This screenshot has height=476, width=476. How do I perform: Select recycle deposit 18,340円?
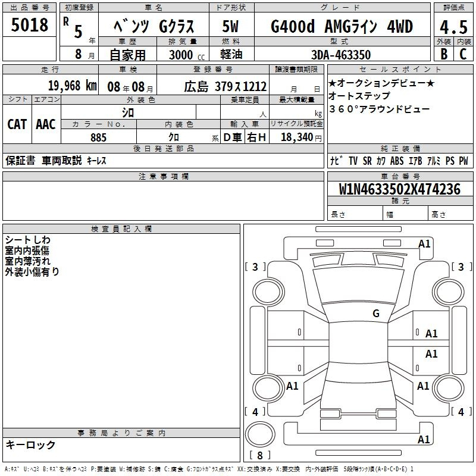301,137
